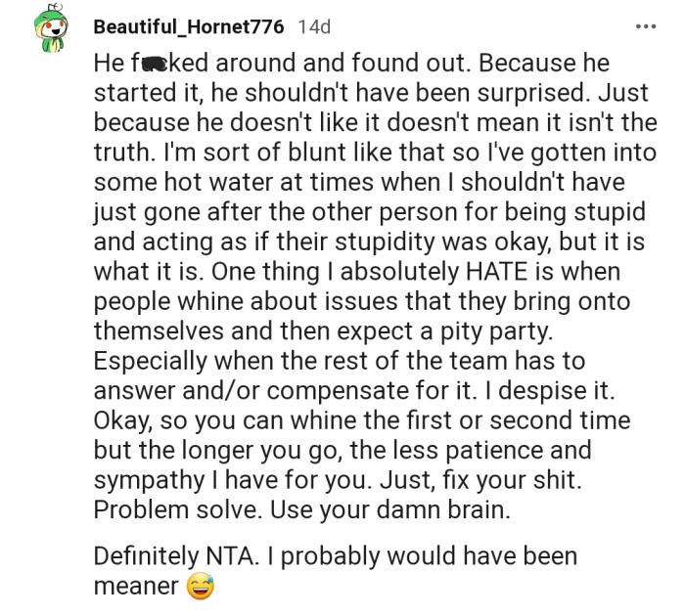Click the word "meaner" in the last line
The width and height of the screenshot is (685, 616).
136,586
